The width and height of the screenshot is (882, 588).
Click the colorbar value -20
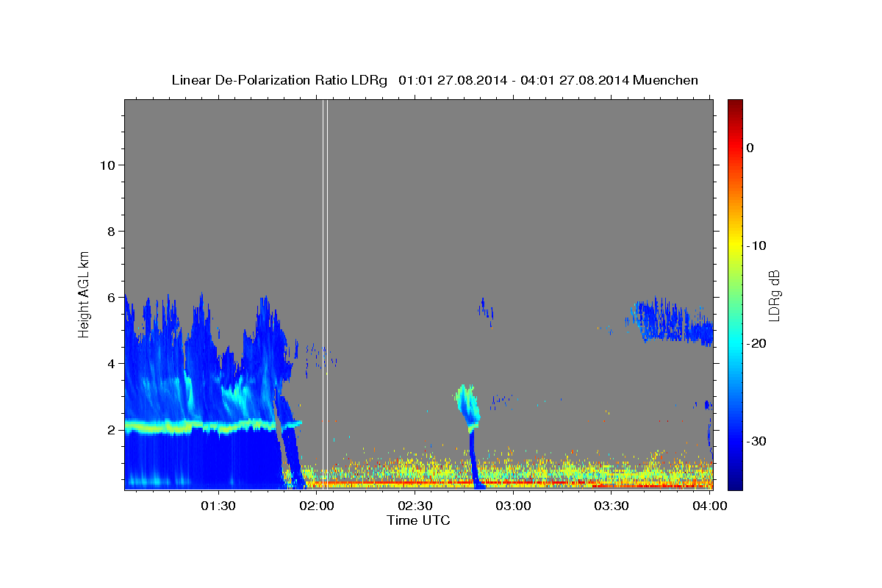(x=756, y=343)
